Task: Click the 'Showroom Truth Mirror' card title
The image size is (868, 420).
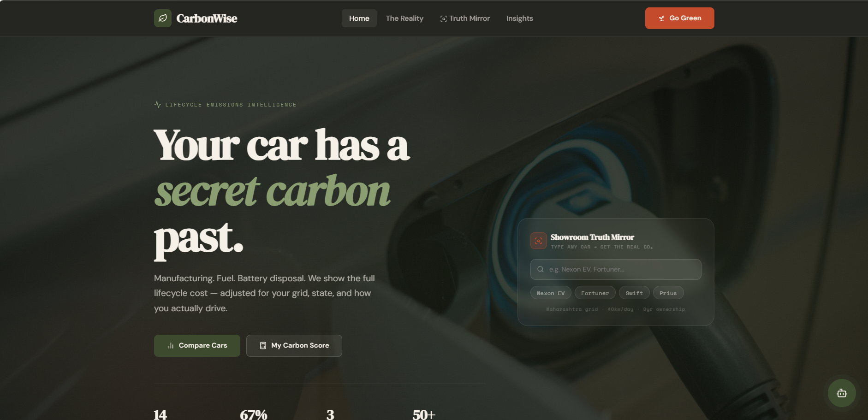Action: coord(592,237)
